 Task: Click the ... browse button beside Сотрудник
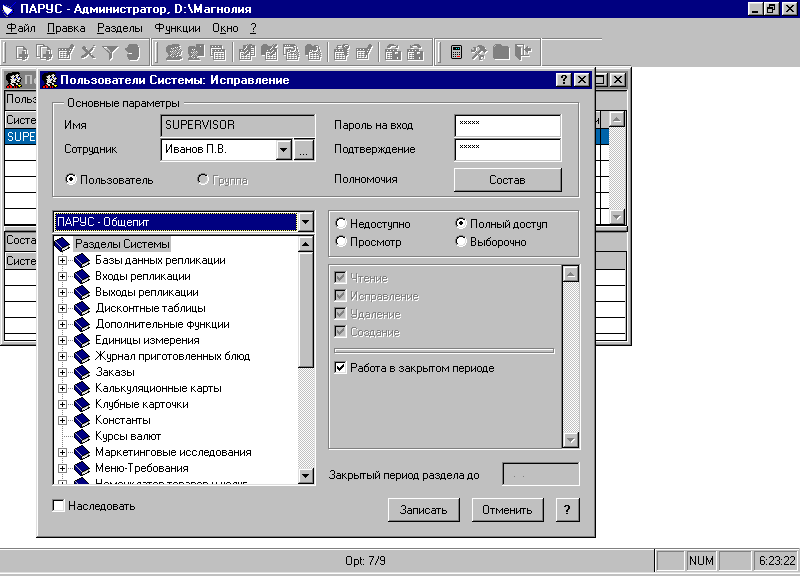(x=304, y=150)
